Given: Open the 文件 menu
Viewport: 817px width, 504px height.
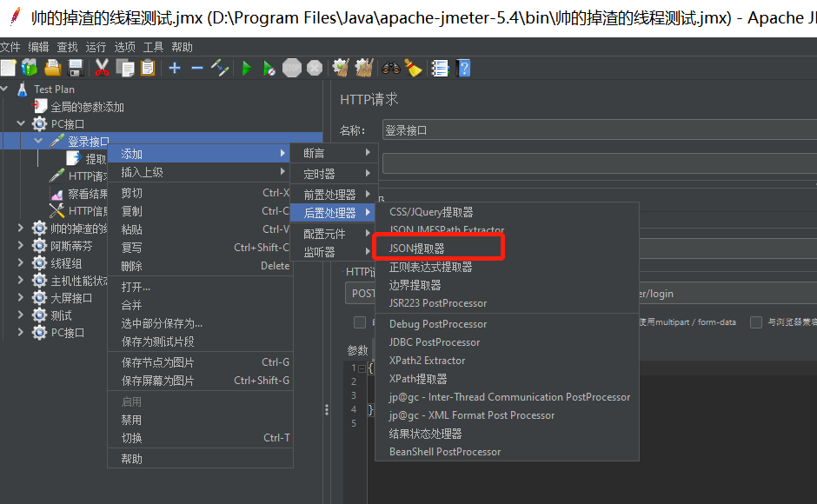Looking at the screenshot, I should [10, 48].
